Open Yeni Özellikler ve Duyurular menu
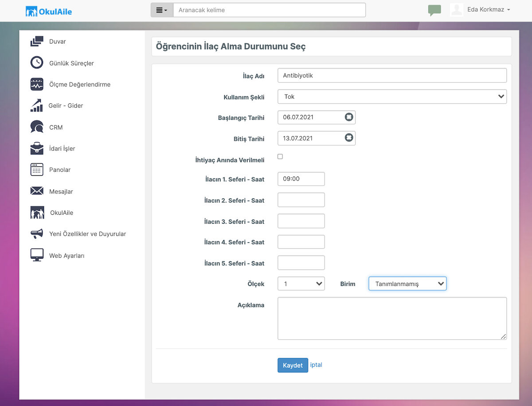This screenshot has width=532, height=406. point(88,234)
